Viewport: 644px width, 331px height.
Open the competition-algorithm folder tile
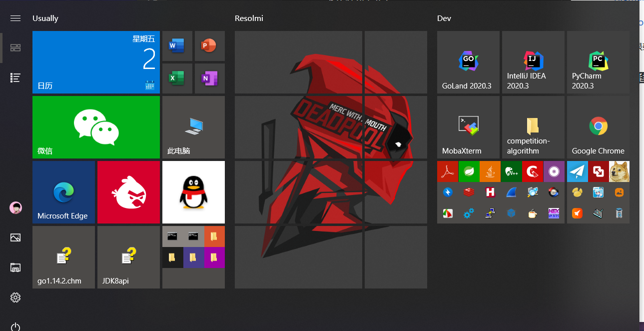pyautogui.click(x=533, y=127)
